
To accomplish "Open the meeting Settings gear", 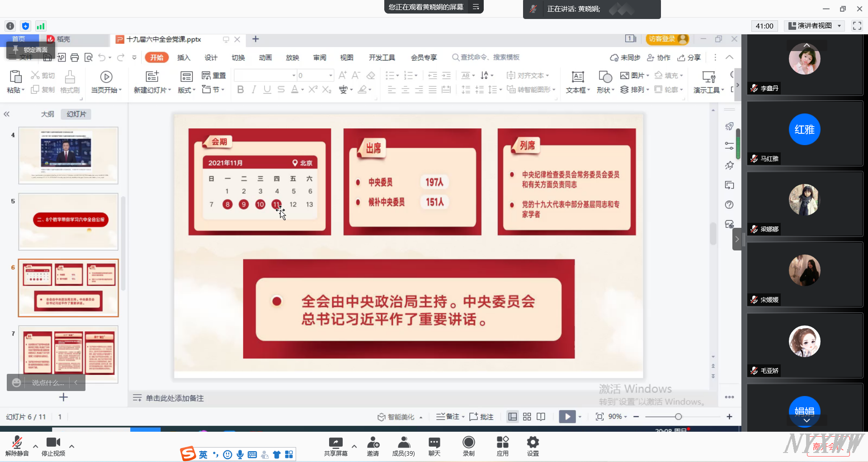I will click(533, 443).
